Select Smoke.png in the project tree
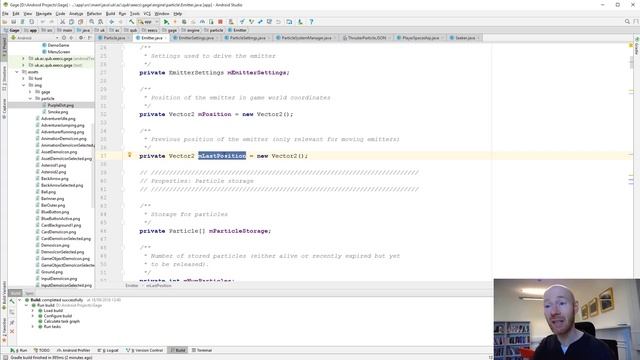Image resolution: width=640 pixels, height=360 pixels. (x=58, y=112)
